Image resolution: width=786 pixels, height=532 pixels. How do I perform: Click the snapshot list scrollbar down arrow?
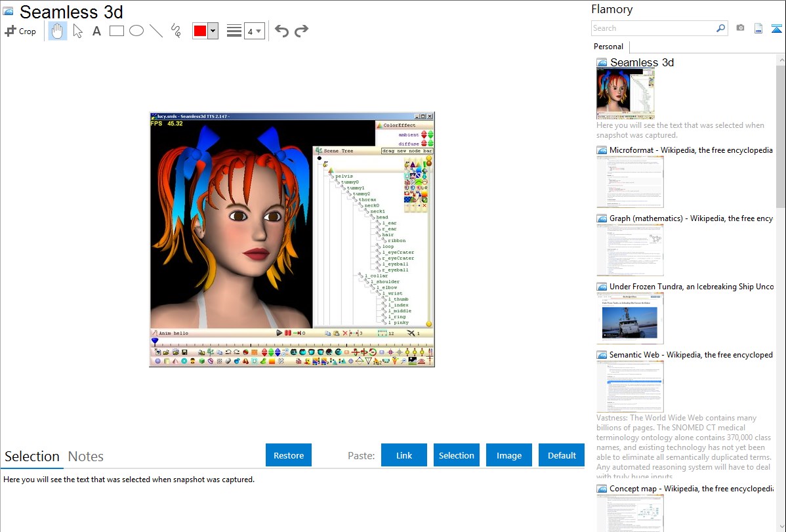tap(781, 527)
